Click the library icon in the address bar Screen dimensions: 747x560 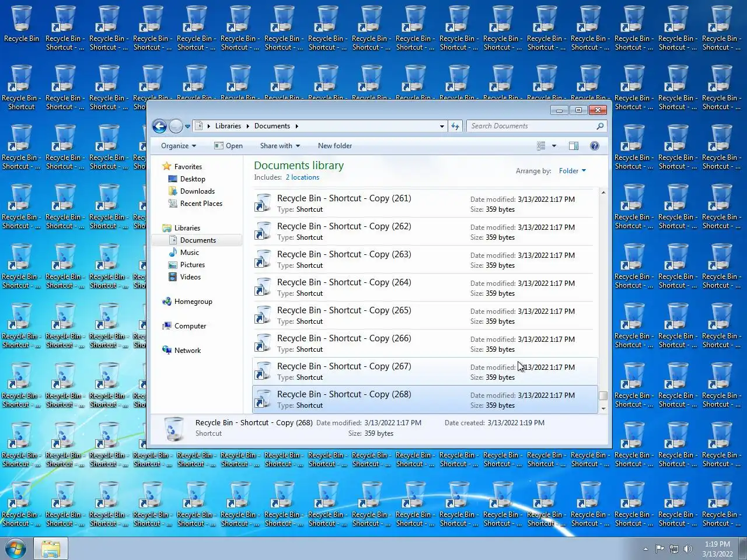[199, 126]
